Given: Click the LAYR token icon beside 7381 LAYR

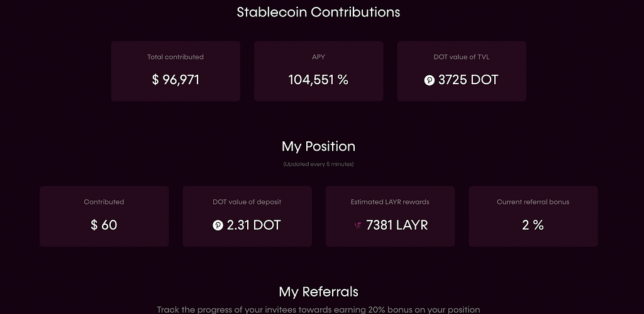Looking at the screenshot, I should 358,225.
